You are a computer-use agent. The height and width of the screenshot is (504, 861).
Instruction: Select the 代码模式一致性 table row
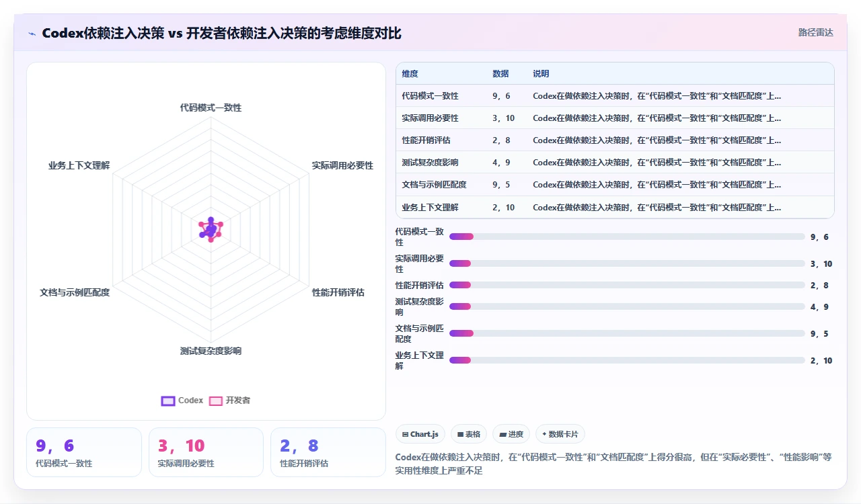click(615, 96)
